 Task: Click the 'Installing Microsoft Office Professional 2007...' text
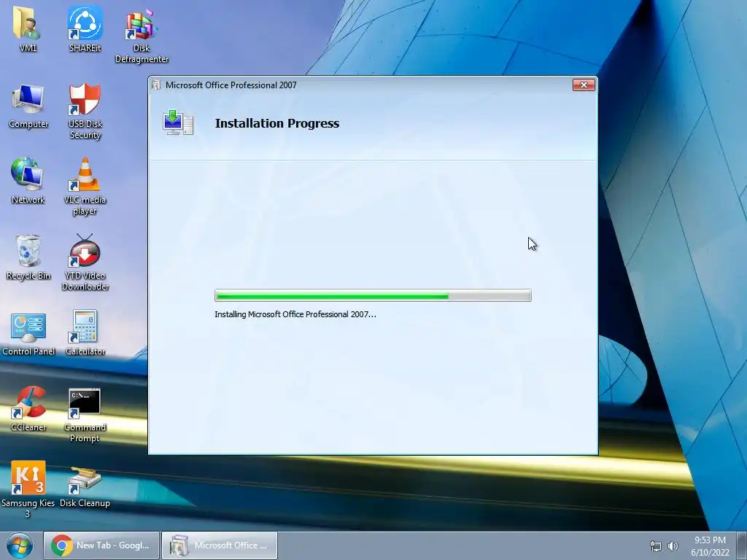pyautogui.click(x=295, y=314)
